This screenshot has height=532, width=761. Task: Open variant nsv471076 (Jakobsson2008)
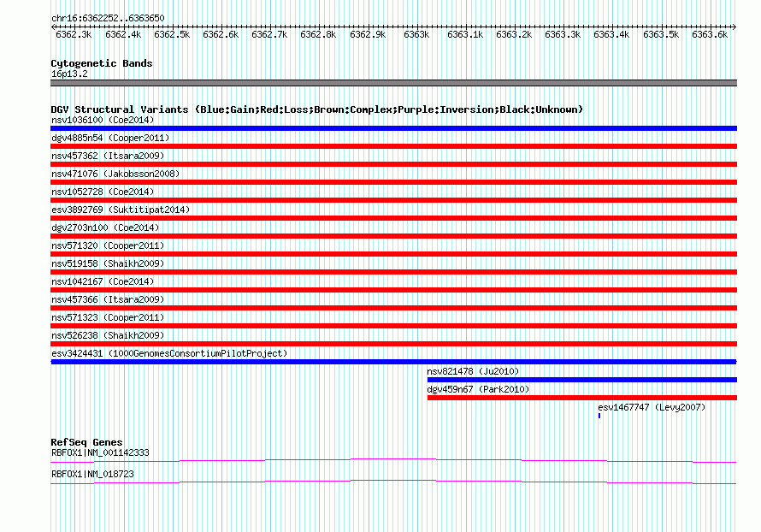click(115, 174)
